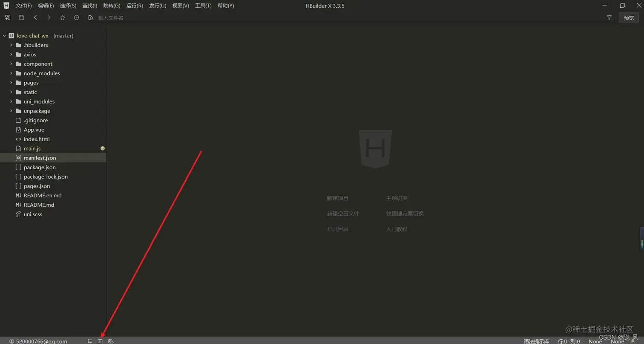Click the 入门教程 link
Viewport: 644px width, 344px height.
pyautogui.click(x=397, y=229)
